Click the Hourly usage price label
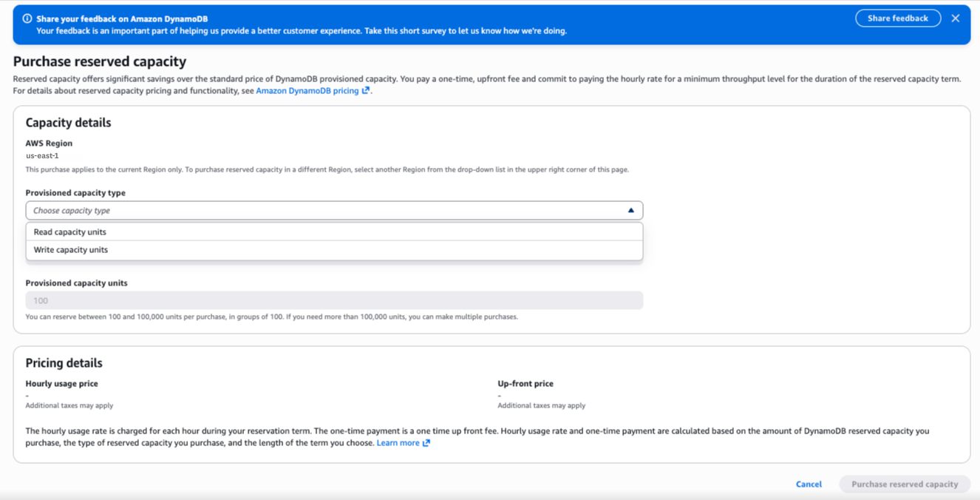 (x=61, y=384)
